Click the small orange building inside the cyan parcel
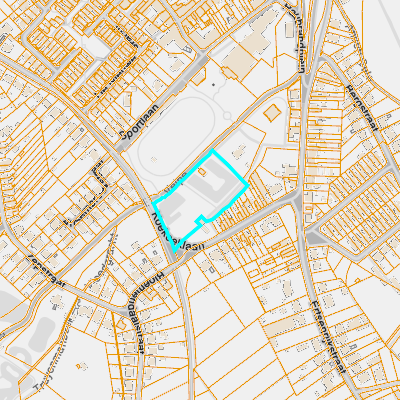Screen dimensions: 400x400 pyautogui.click(x=202, y=172)
